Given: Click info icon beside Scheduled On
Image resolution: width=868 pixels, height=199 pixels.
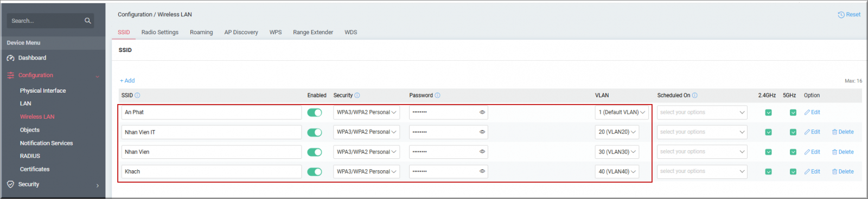Looking at the screenshot, I should click(695, 95).
